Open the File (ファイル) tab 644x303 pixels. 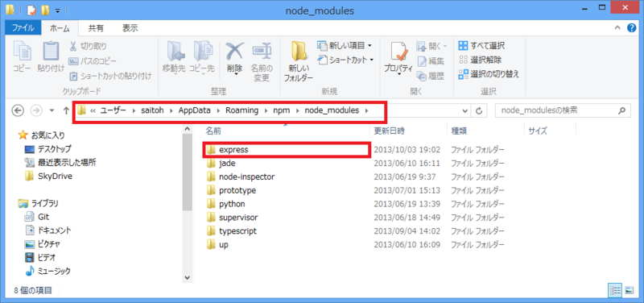point(23,28)
